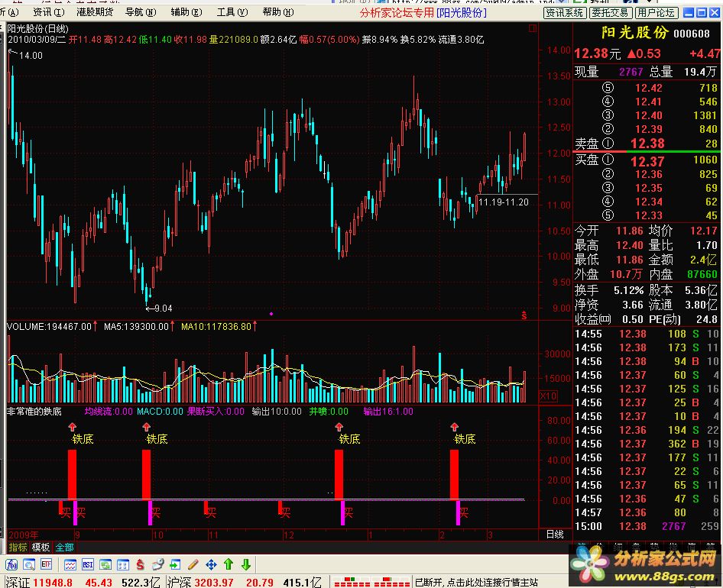723x588 pixels.
Task: Click the green arrow import window icon
Action: [175, 564]
